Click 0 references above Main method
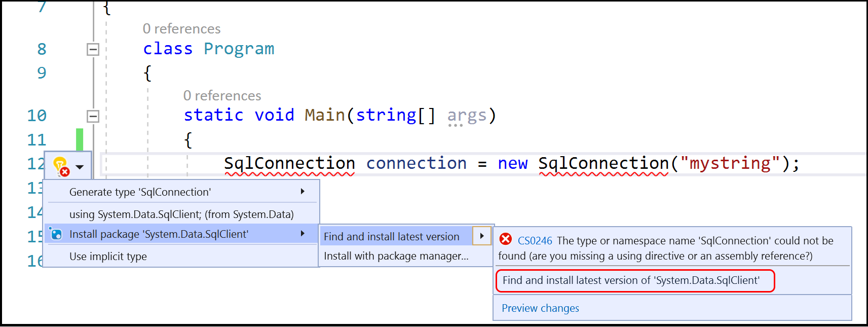Screen dimensions: 868x327 pyautogui.click(x=222, y=95)
